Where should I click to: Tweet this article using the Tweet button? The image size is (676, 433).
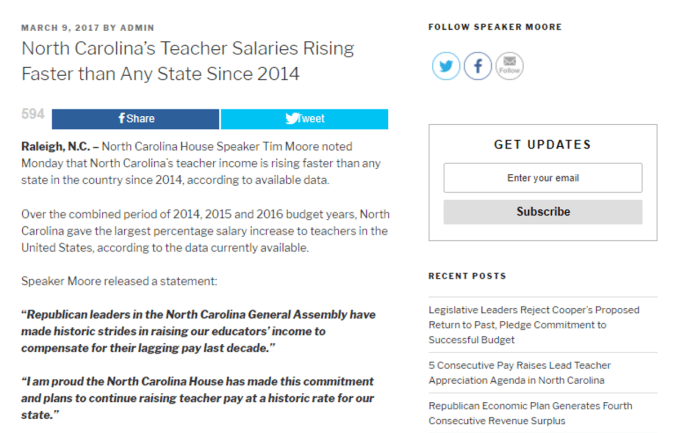coord(304,118)
